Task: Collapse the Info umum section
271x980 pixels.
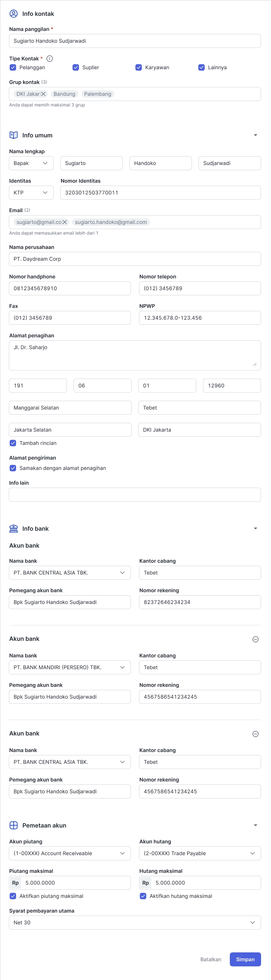Action: point(256,135)
